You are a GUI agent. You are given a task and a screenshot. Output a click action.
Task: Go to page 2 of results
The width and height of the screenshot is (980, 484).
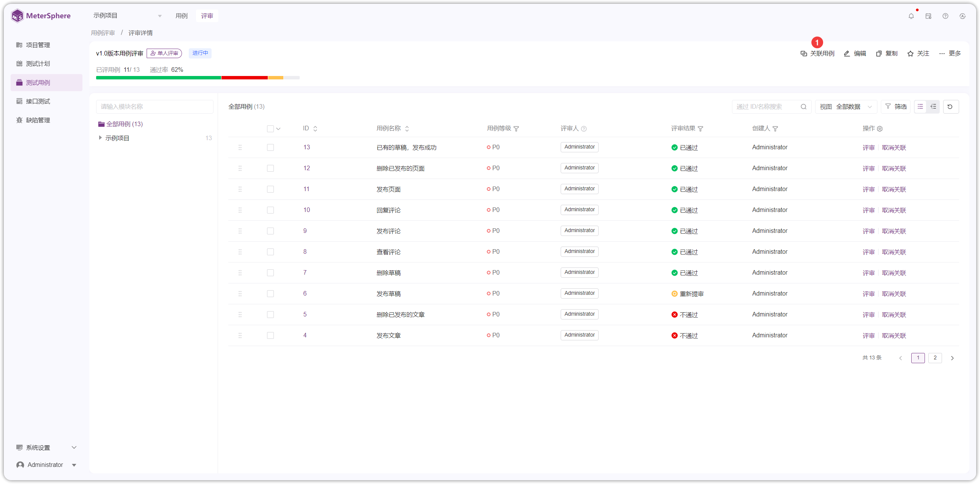pos(935,357)
